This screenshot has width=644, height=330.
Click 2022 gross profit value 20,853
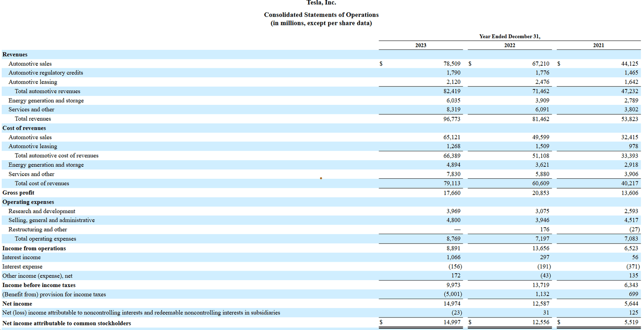(541, 193)
